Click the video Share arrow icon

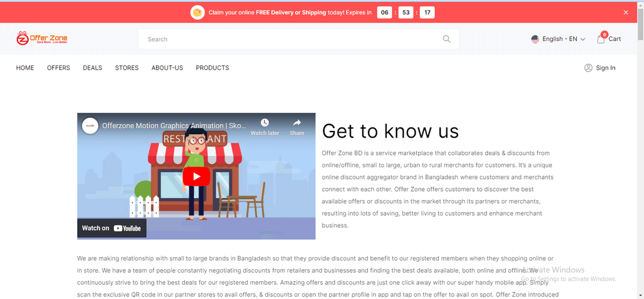(x=297, y=123)
